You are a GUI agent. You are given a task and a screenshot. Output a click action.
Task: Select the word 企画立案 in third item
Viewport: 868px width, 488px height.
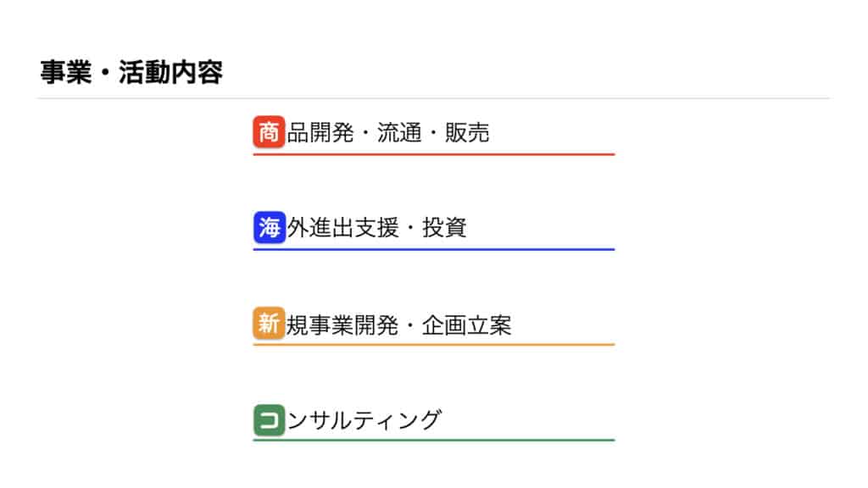467,324
